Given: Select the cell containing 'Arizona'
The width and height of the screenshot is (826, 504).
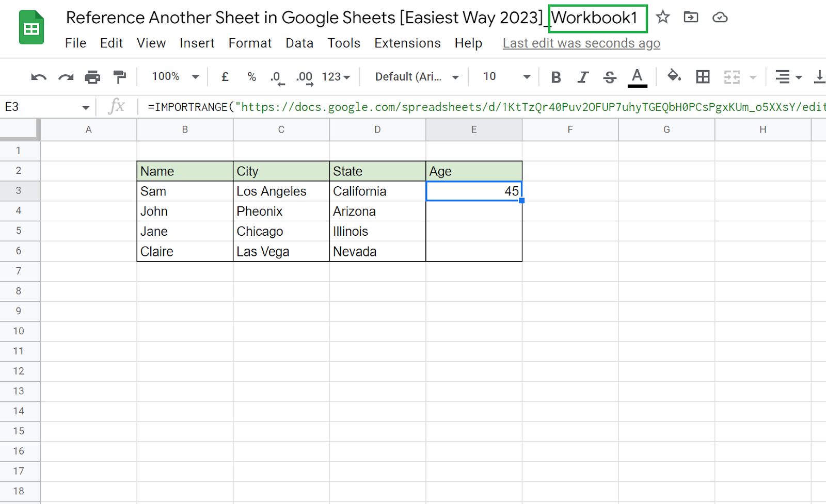Looking at the screenshot, I should [x=377, y=212].
